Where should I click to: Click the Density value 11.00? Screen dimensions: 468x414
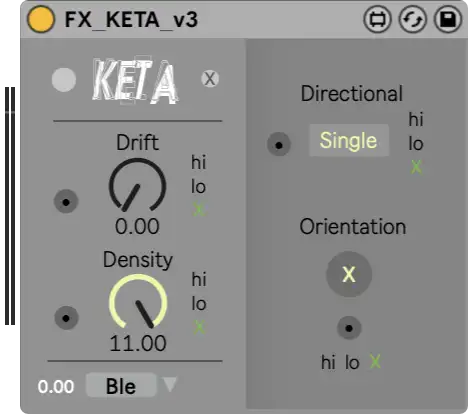138,343
